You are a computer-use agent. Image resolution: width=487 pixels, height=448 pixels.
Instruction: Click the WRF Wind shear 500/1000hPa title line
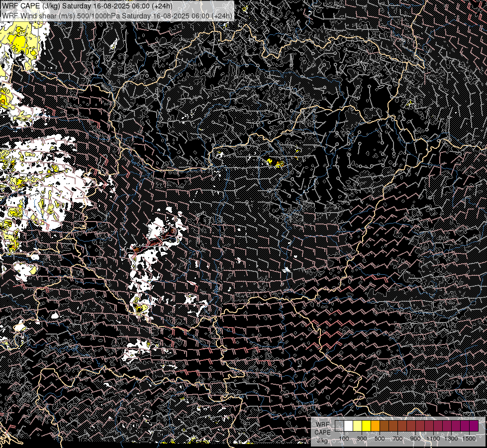(116, 15)
